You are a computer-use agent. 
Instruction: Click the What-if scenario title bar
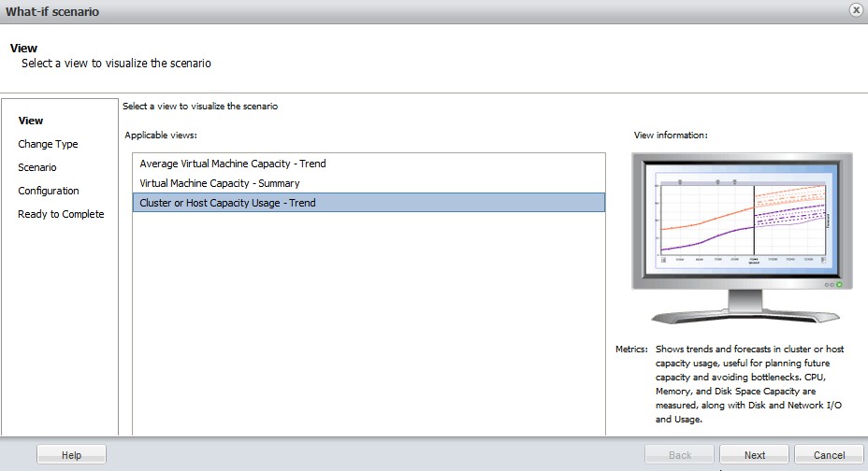coord(374,11)
